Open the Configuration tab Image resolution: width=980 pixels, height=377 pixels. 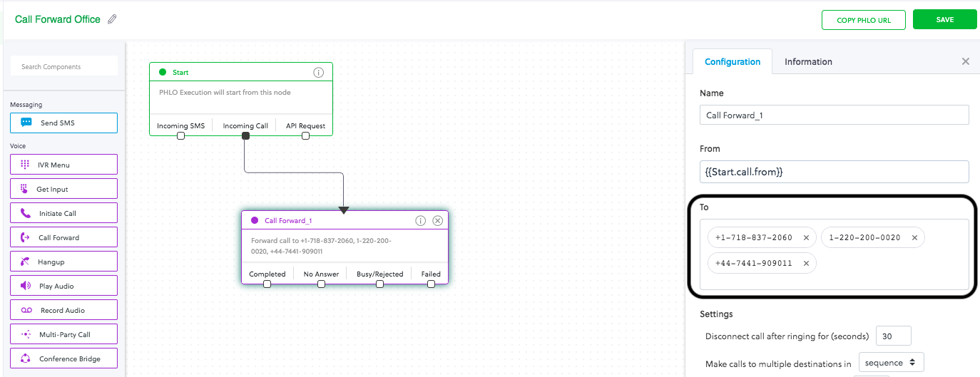[x=732, y=62]
